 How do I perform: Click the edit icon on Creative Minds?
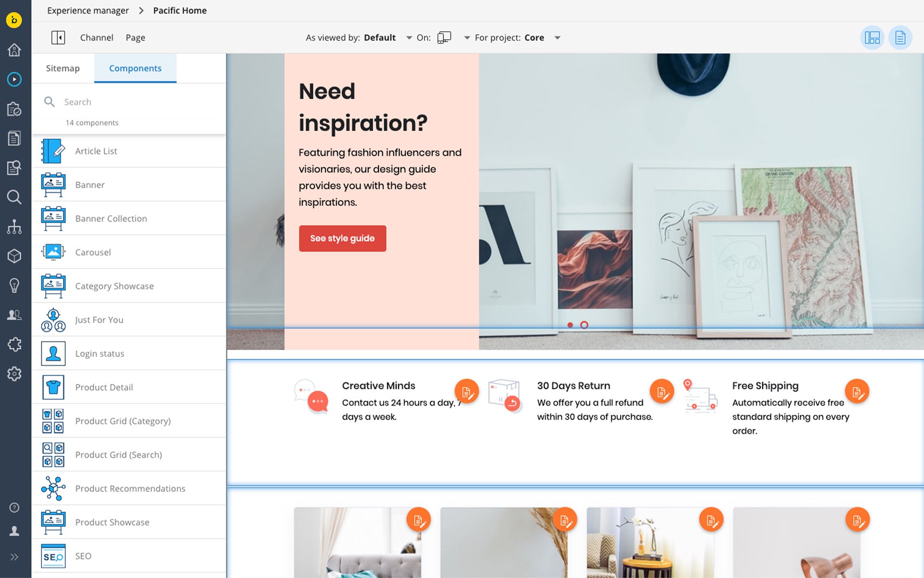coord(466,392)
